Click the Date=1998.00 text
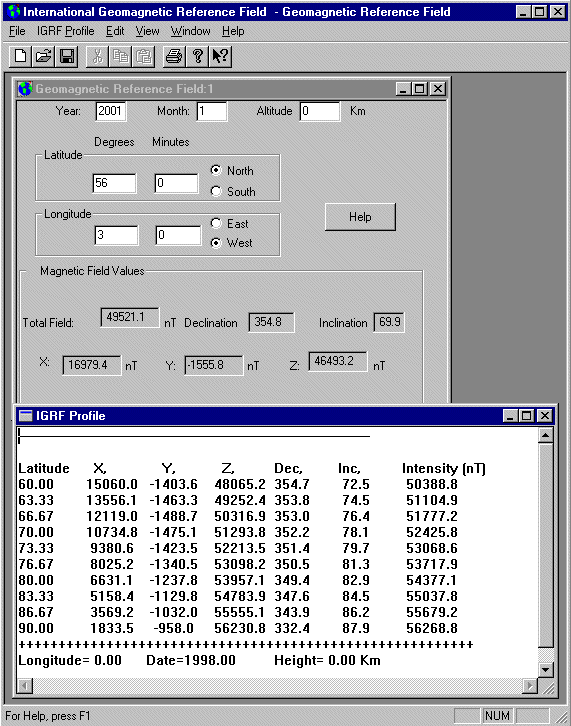This screenshot has width=571, height=726. 191,660
